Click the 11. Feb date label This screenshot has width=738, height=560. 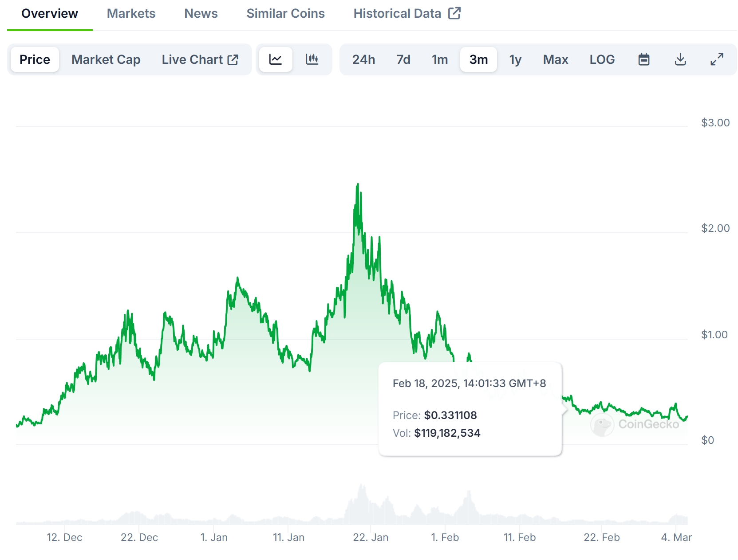click(x=520, y=537)
